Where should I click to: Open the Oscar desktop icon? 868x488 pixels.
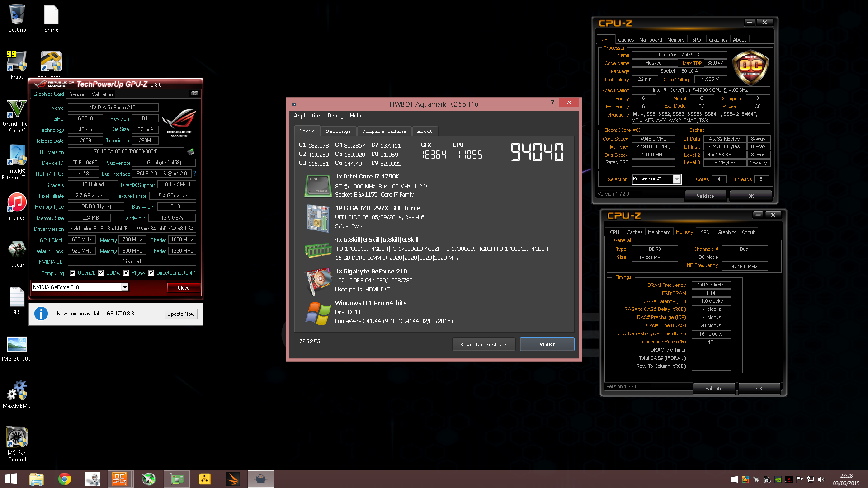[x=17, y=253]
